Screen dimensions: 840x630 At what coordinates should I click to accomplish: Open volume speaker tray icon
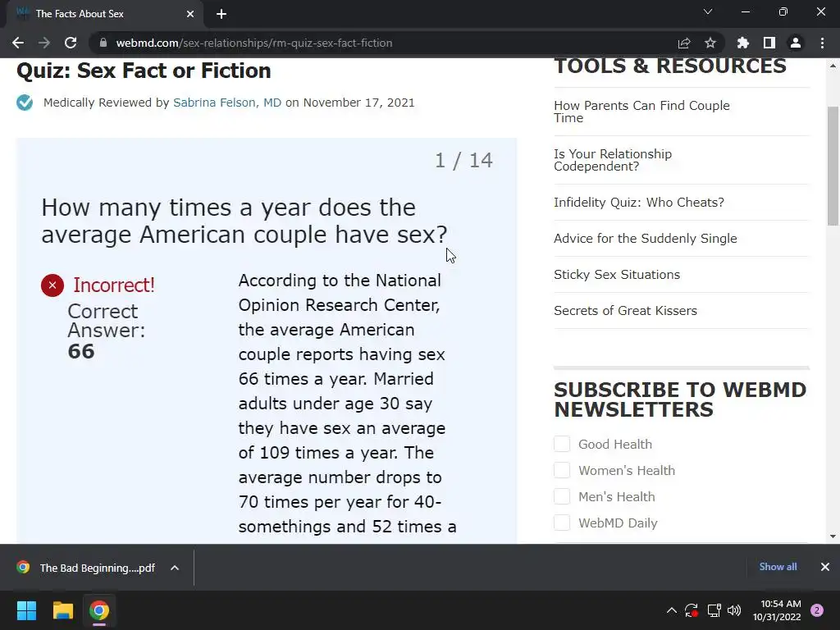coord(734,610)
